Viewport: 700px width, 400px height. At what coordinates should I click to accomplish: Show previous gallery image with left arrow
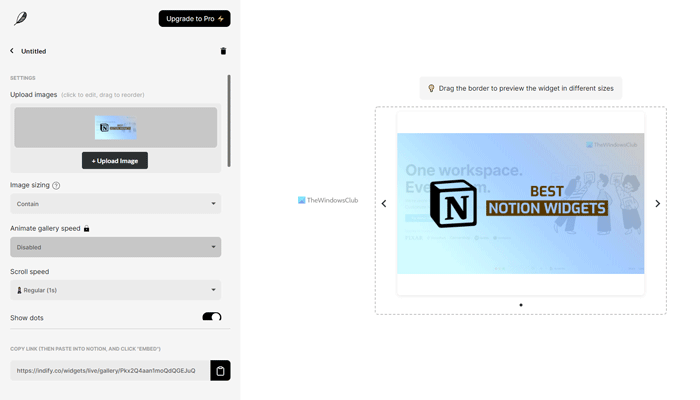pyautogui.click(x=384, y=204)
